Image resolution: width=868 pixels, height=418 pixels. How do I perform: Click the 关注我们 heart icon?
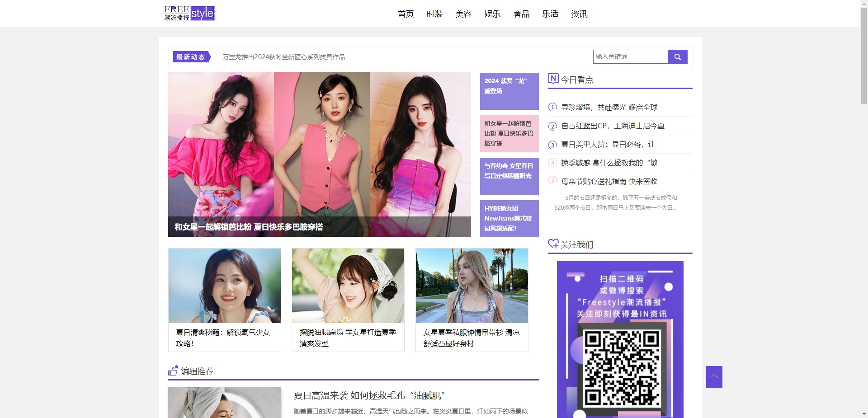tap(553, 244)
